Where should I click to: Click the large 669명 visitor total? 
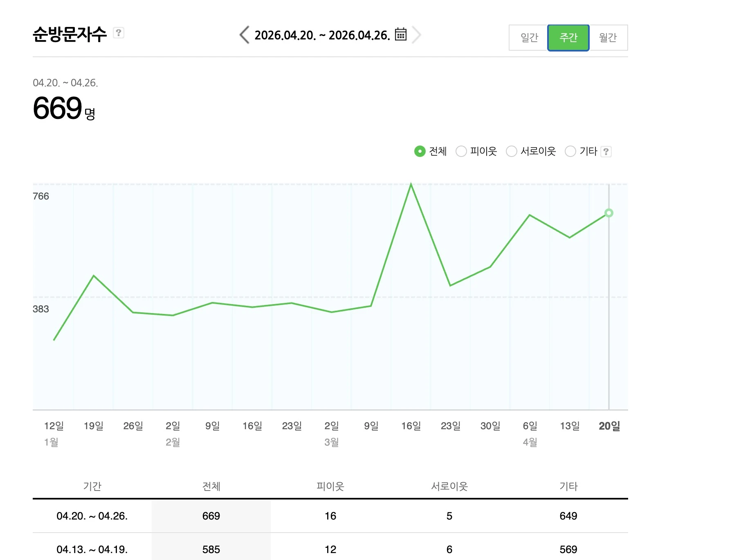[64, 108]
